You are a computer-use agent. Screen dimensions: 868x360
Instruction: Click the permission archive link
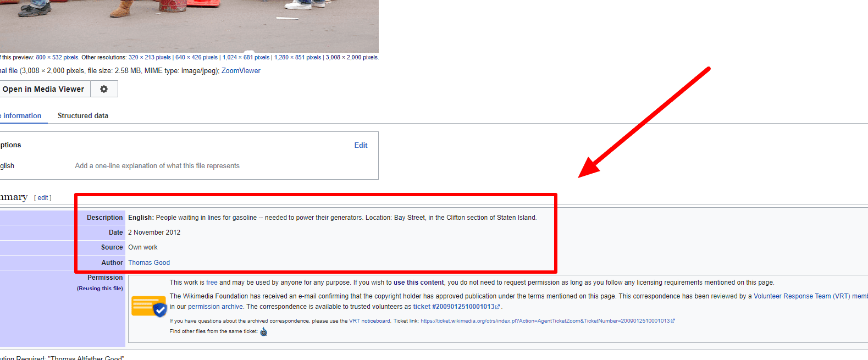[x=215, y=307]
